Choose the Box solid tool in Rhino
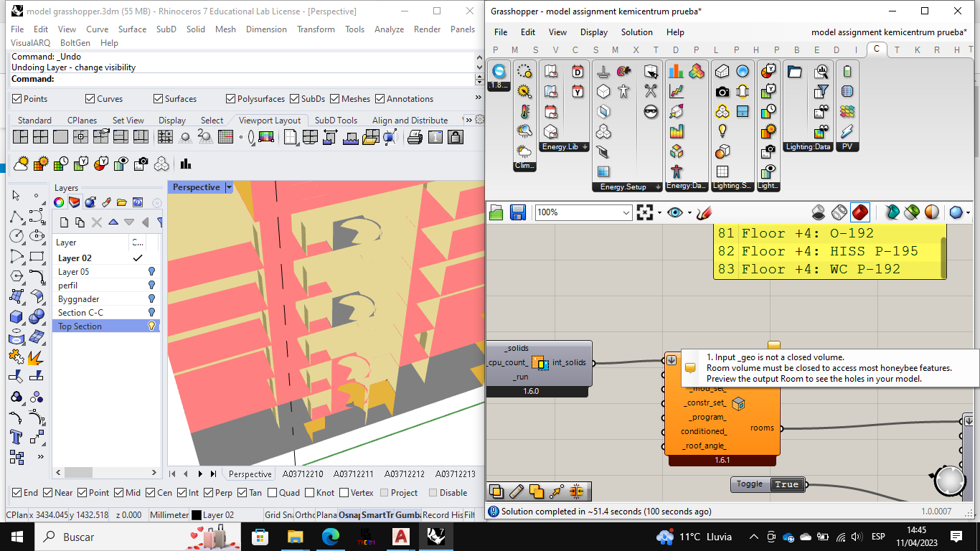Screen dimensions: 980x551 pos(17,316)
